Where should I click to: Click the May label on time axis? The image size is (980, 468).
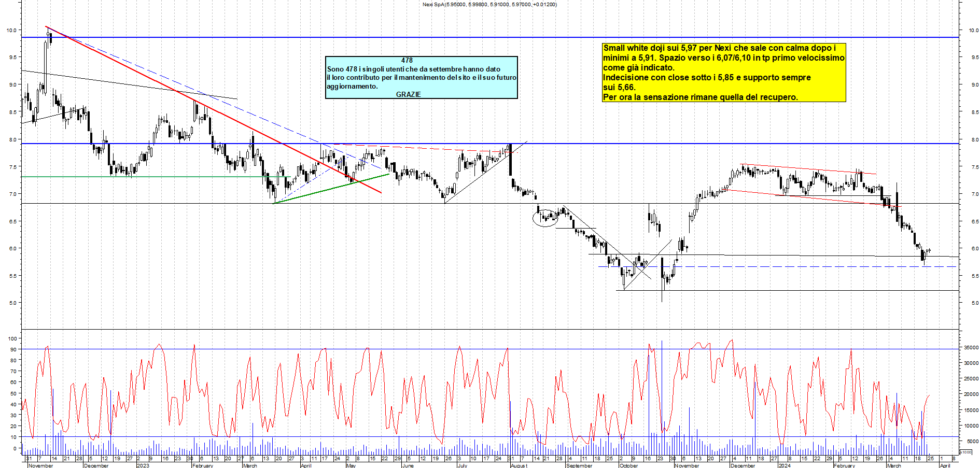(351, 465)
